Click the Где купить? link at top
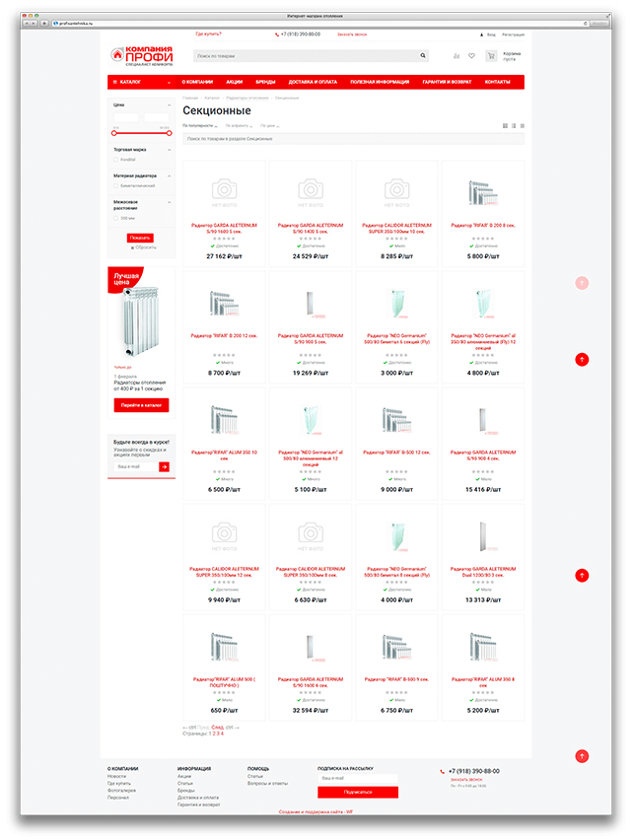 208,34
